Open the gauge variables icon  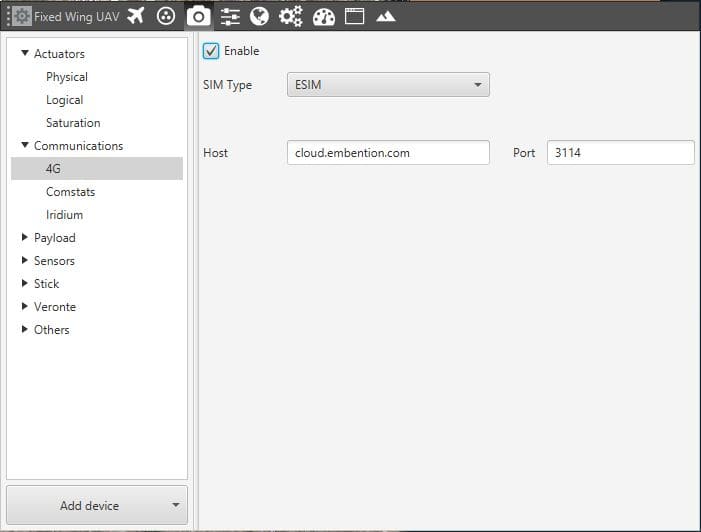tap(324, 17)
